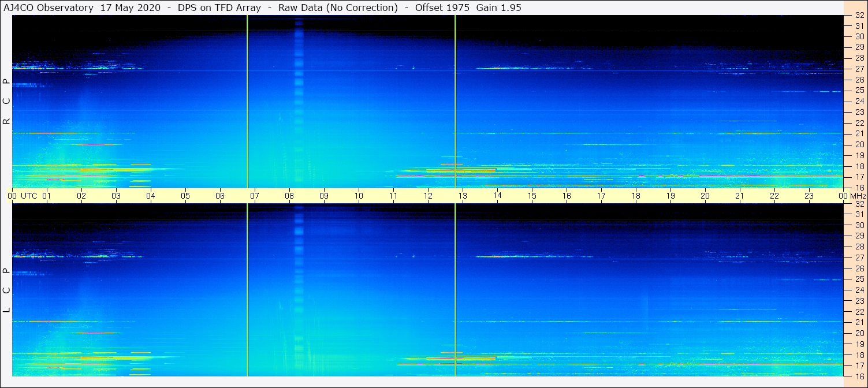Click the 21 MHz label of RCP panel
Screen dimensions: 868x388
tap(859, 133)
